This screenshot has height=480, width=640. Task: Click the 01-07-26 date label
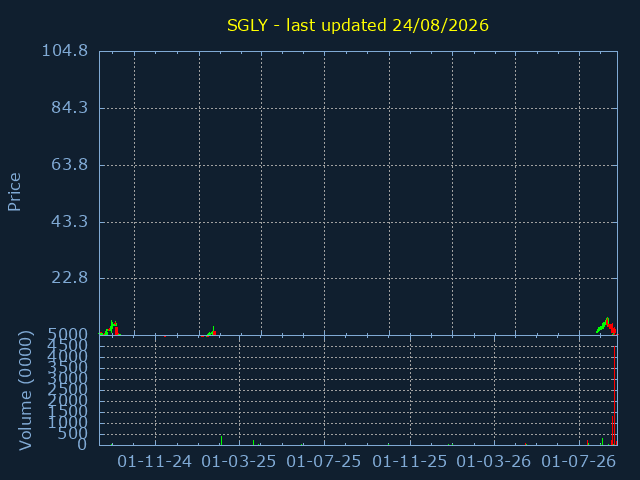578,462
